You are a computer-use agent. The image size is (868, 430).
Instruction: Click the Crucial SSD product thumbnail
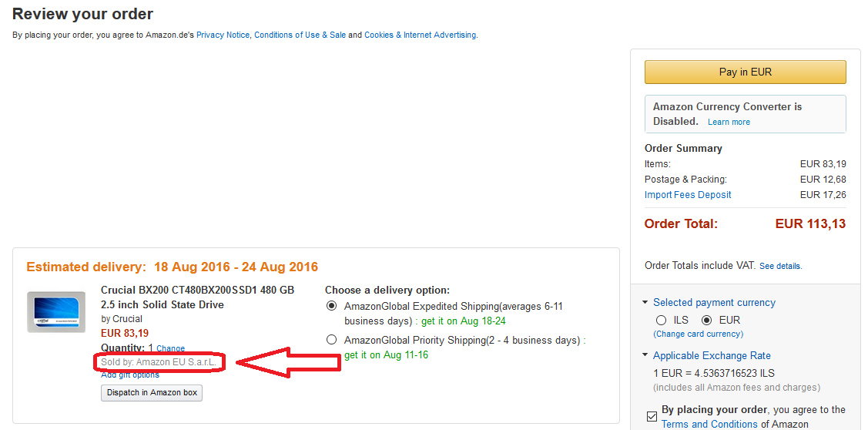tap(56, 311)
